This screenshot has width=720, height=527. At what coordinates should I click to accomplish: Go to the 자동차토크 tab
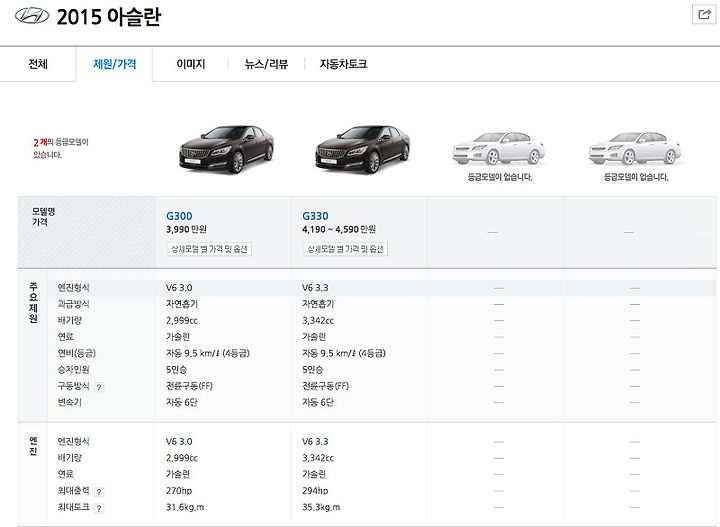[343, 64]
